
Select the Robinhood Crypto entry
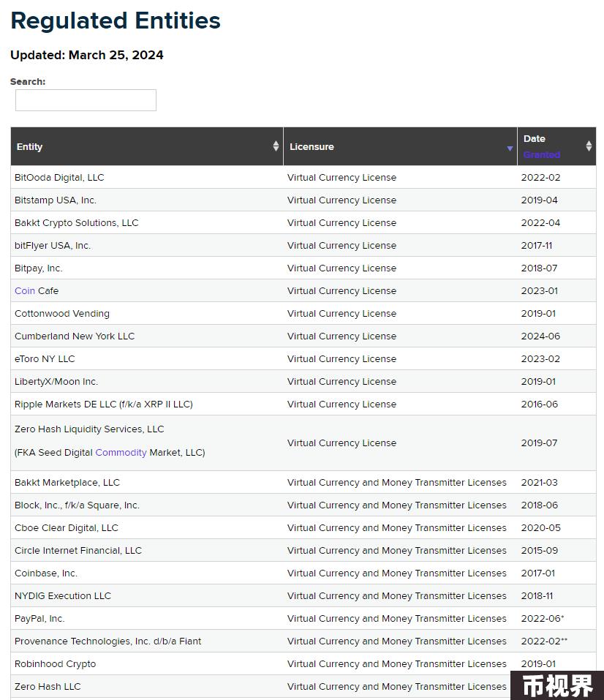(56, 664)
